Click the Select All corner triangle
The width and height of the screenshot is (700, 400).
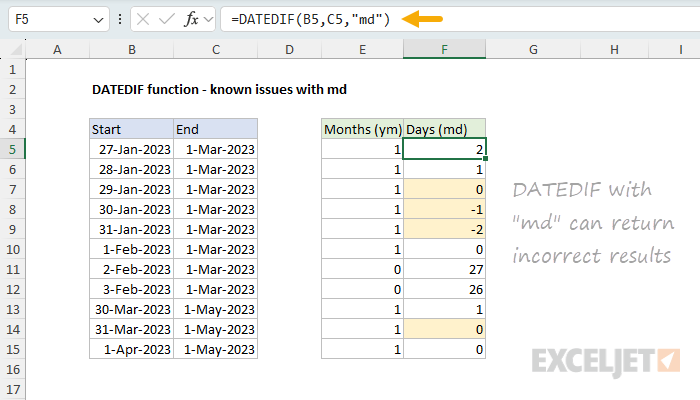pos(16,49)
